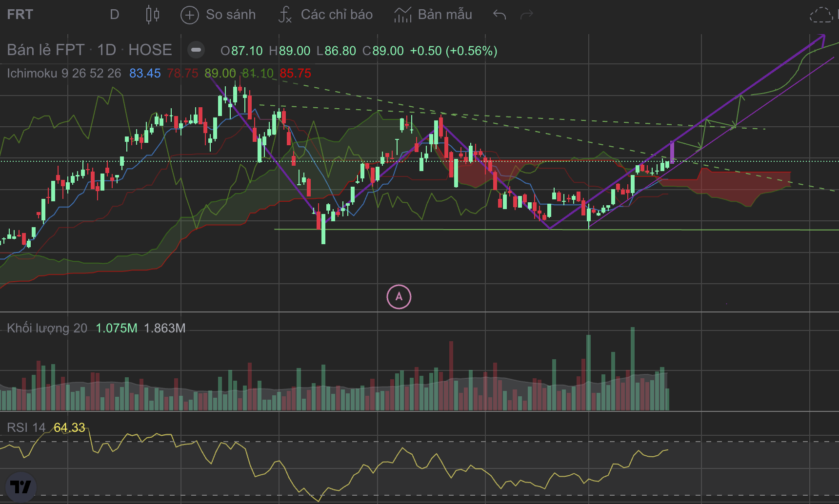Click Ichimoku value 83.45
The height and width of the screenshot is (504, 839).
click(x=145, y=73)
